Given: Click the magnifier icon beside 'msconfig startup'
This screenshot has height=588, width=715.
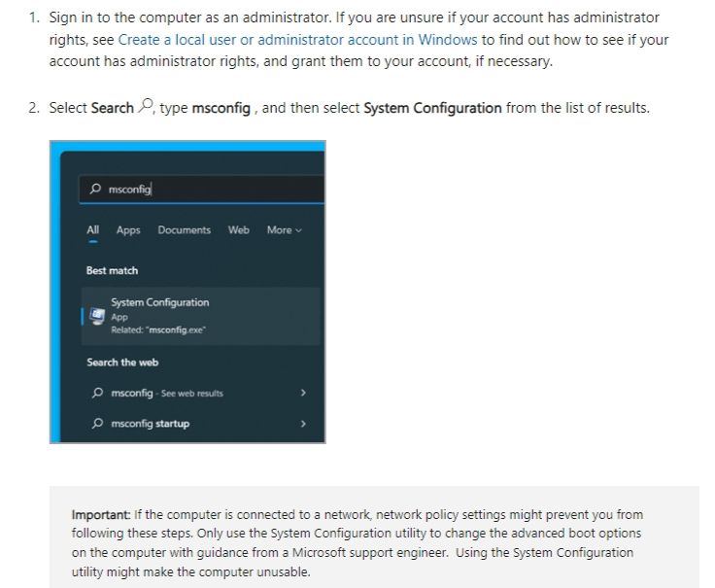Looking at the screenshot, I should [x=98, y=424].
